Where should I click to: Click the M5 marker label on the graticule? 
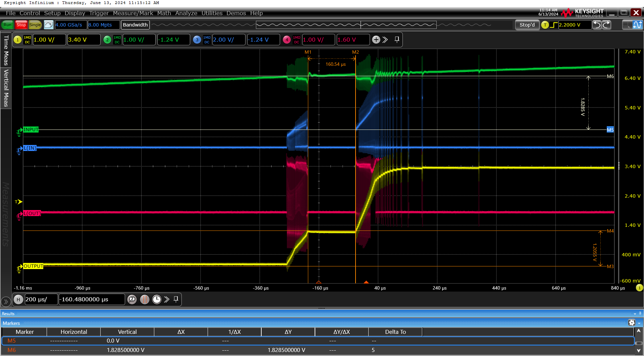tap(610, 130)
